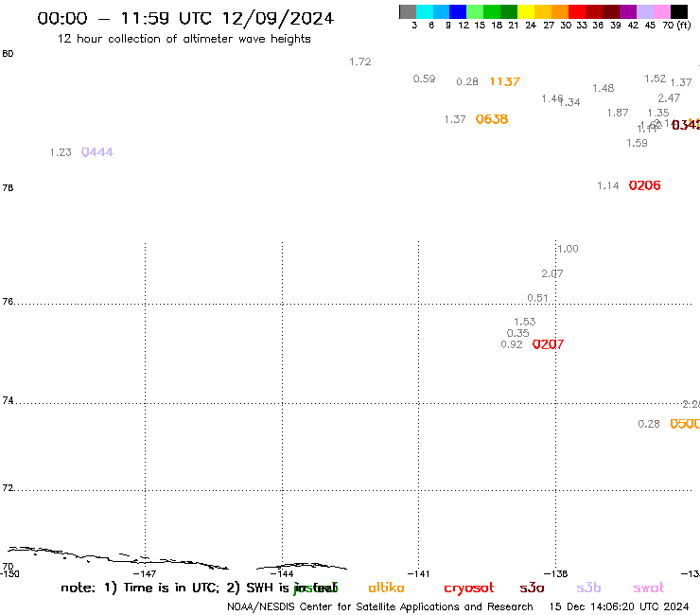
Task: Click the bright red 33 ft swatch
Action: coord(577,11)
